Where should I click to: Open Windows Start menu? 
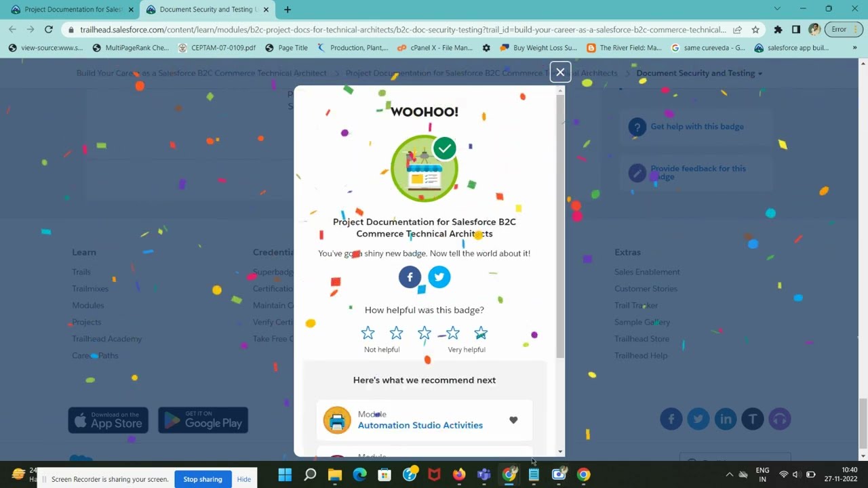285,474
